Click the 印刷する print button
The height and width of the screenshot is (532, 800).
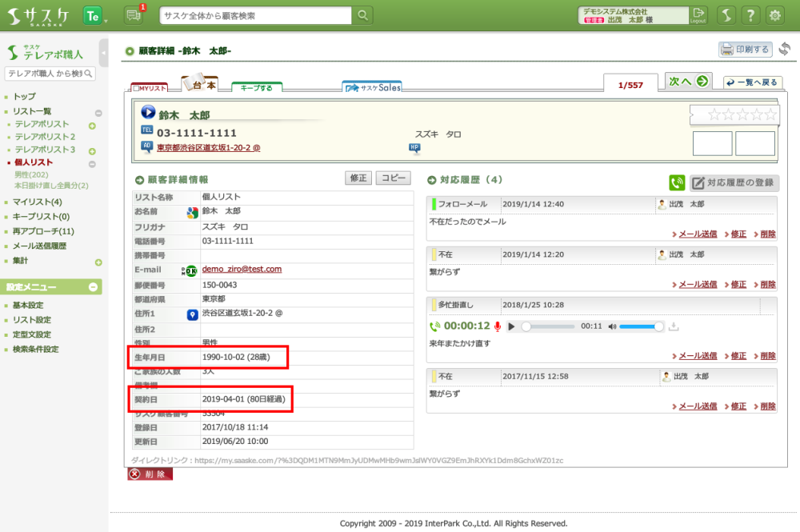746,50
